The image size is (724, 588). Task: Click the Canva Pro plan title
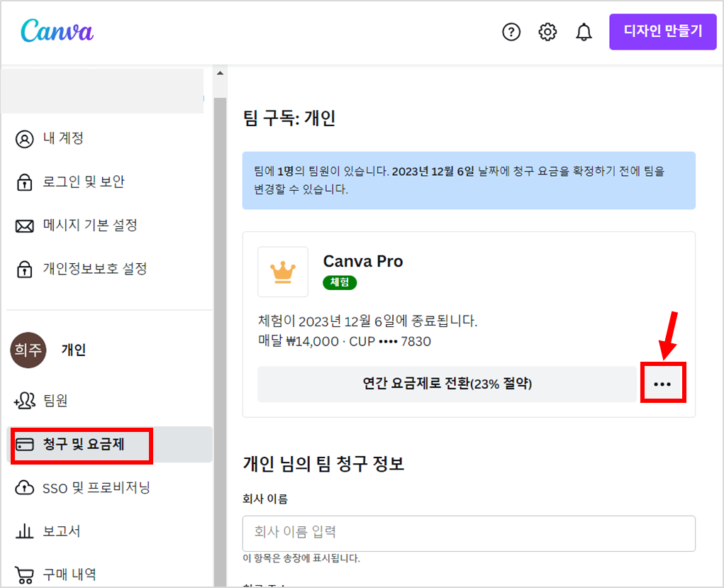pyautogui.click(x=363, y=261)
